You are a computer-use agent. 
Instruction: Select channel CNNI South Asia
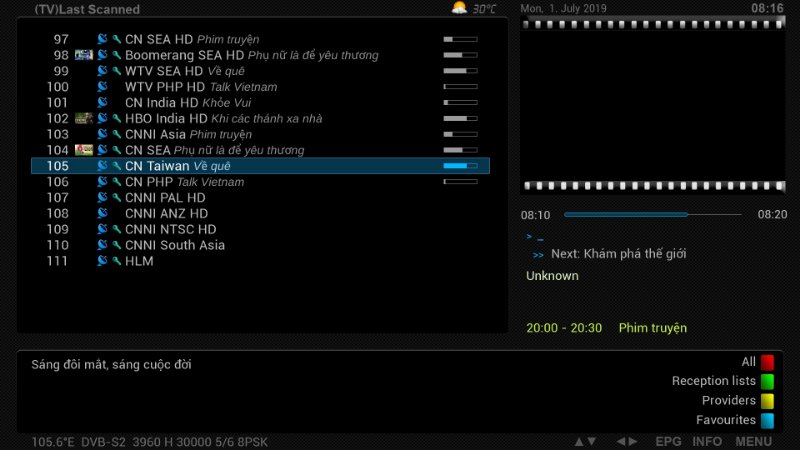pyautogui.click(x=260, y=245)
